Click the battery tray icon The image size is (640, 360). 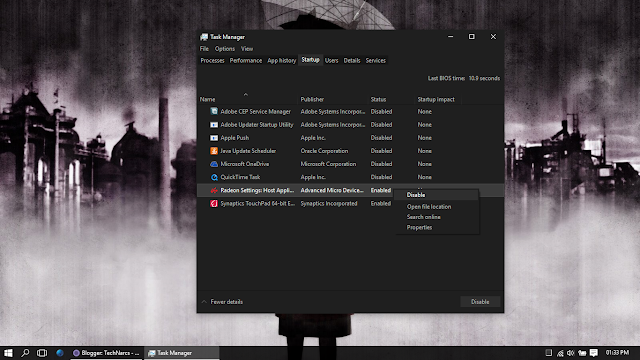[582, 353]
